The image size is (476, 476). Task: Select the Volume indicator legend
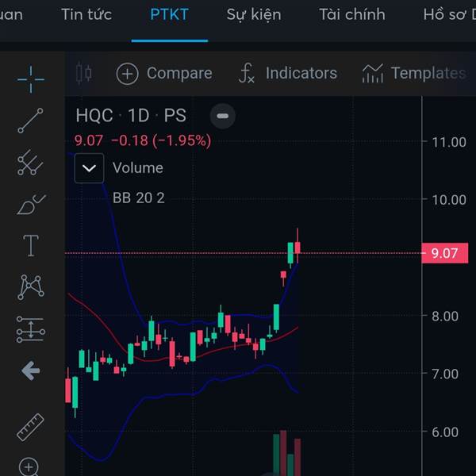pyautogui.click(x=138, y=168)
